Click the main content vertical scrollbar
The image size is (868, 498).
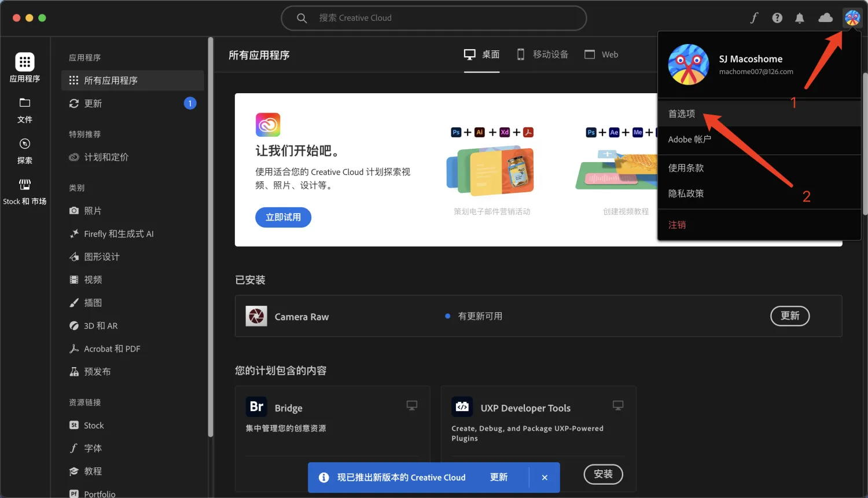865,144
